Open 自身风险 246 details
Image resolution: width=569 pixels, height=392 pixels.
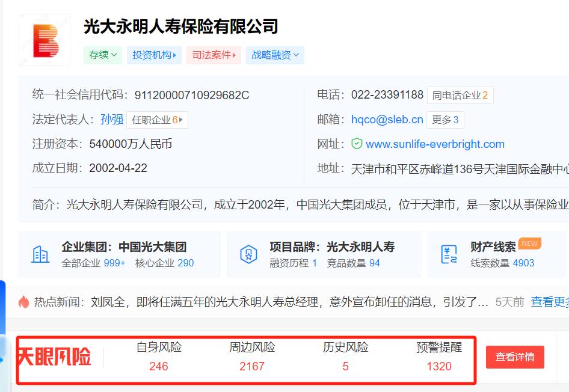pyautogui.click(x=159, y=357)
